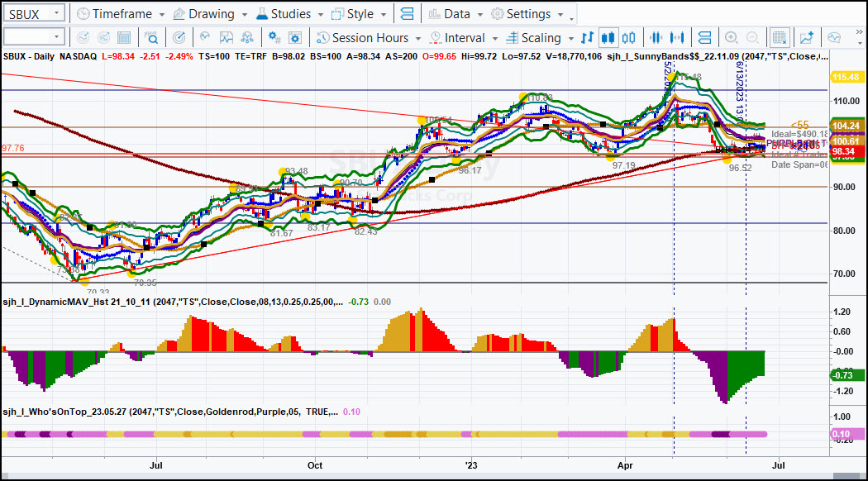The image size is (868, 481).
Task: Click the 93.48 swing high label
Action: [x=296, y=172]
